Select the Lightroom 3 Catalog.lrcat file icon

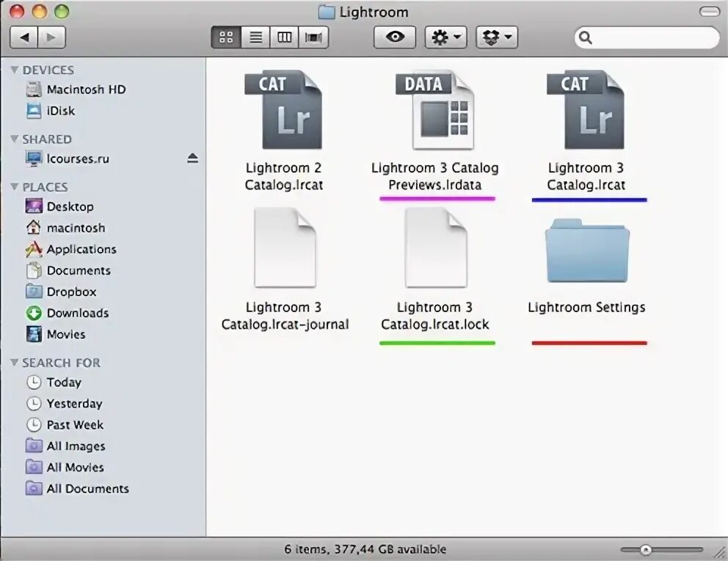tap(586, 109)
